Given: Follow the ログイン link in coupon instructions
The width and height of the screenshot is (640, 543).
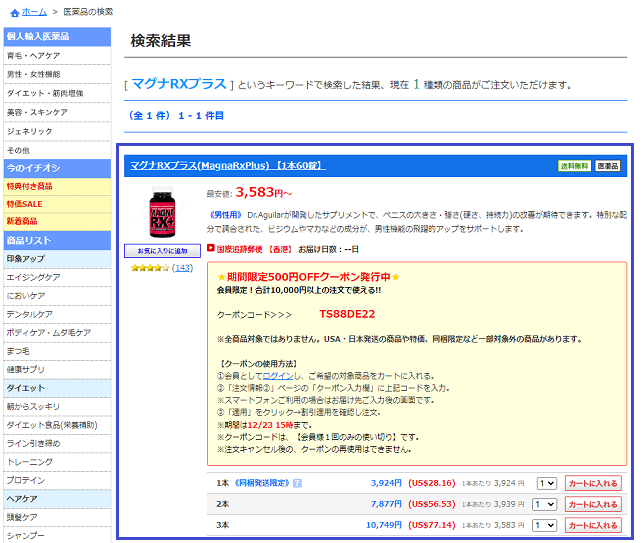Looking at the screenshot, I should pos(278,376).
